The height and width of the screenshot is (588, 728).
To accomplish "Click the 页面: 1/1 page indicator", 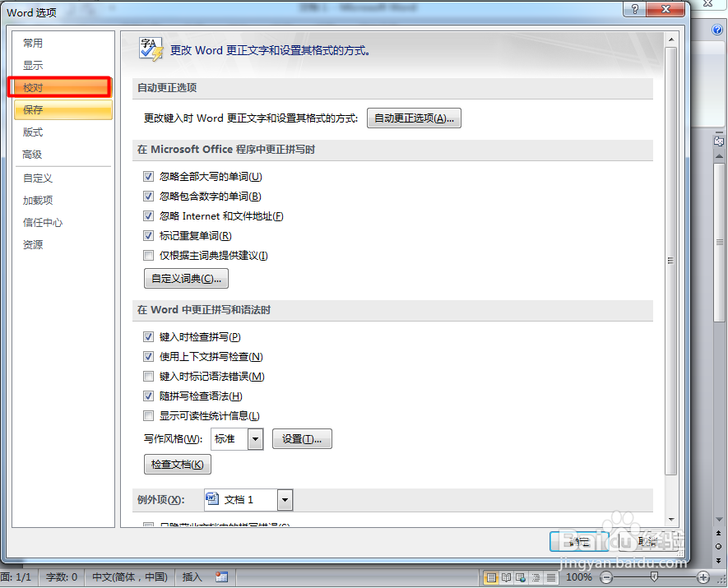I will [16, 577].
